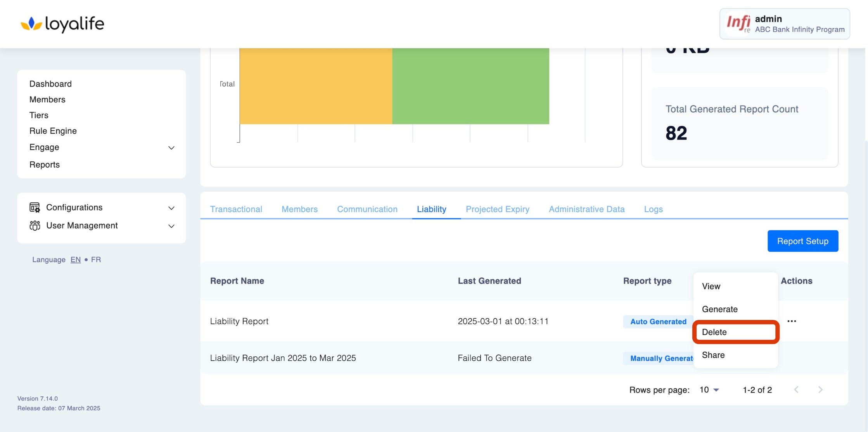Click the green segment of the bar chart

tap(470, 86)
